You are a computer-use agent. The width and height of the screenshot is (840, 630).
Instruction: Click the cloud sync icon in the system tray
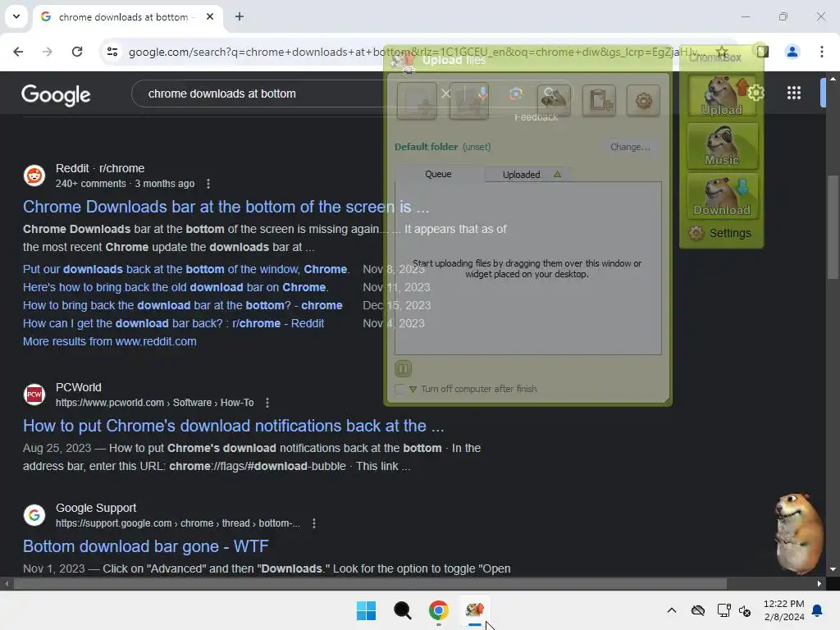697,610
